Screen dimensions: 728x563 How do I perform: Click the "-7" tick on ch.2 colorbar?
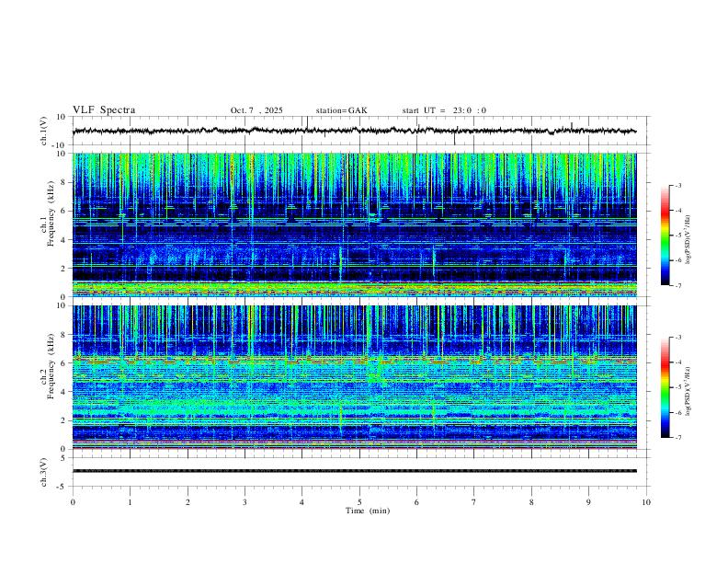point(677,438)
